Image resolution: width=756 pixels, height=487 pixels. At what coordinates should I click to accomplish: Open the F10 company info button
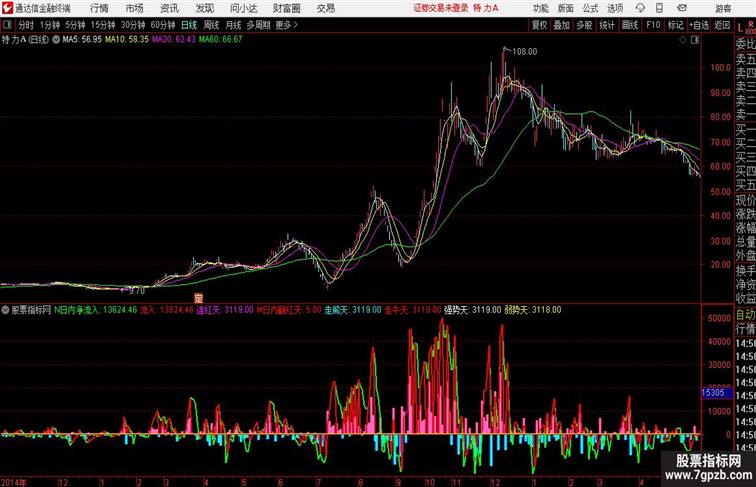click(x=653, y=25)
